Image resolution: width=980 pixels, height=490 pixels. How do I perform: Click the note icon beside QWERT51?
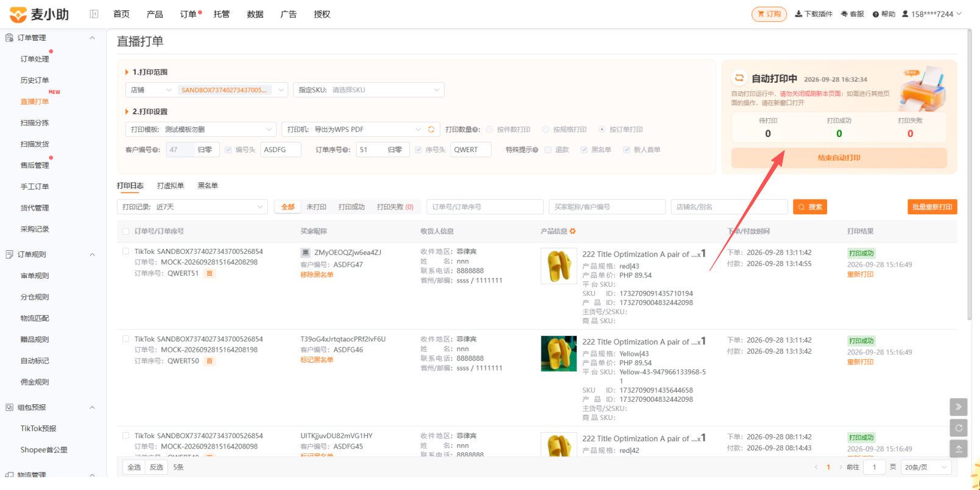[x=210, y=274]
